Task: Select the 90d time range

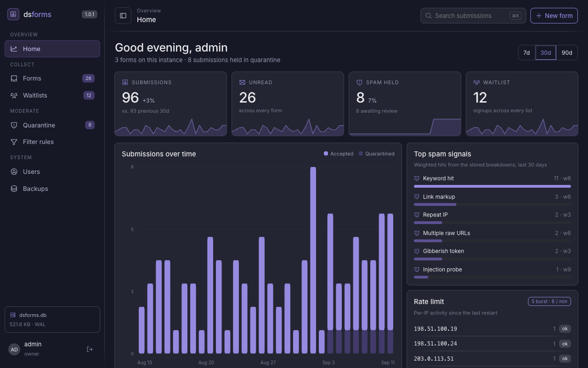Action: [567, 52]
